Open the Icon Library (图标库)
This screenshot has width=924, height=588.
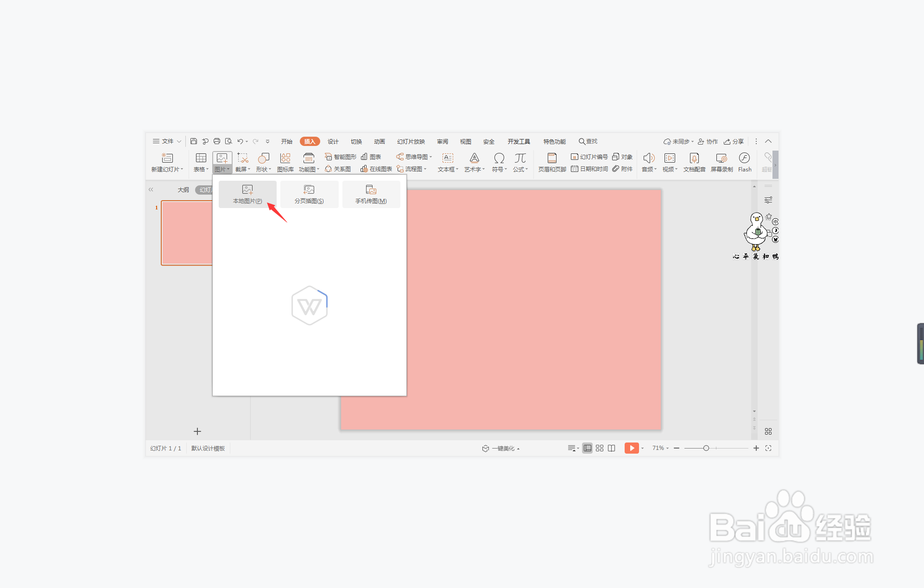pos(285,162)
